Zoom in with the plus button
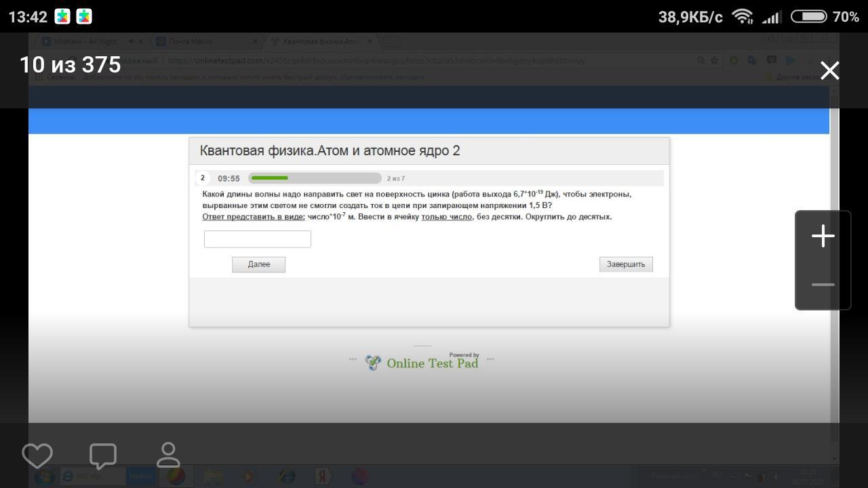868x488 pixels. coord(823,236)
